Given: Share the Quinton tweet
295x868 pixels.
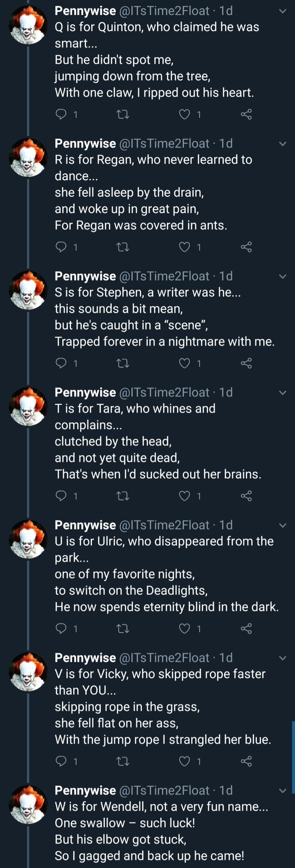Looking at the screenshot, I should [246, 114].
